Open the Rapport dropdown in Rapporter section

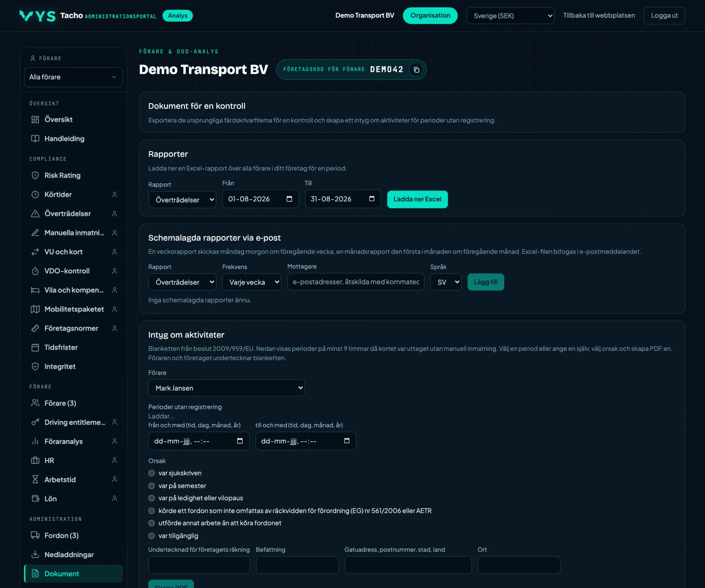coord(182,200)
